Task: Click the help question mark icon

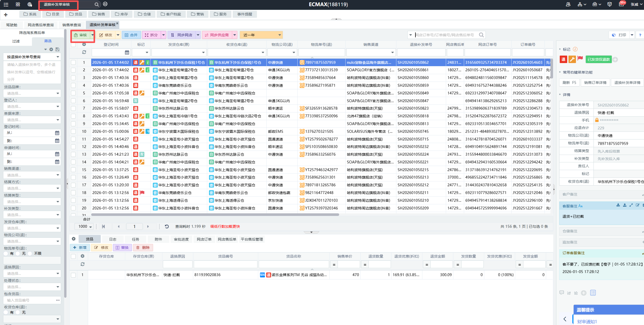Action: (x=640, y=35)
